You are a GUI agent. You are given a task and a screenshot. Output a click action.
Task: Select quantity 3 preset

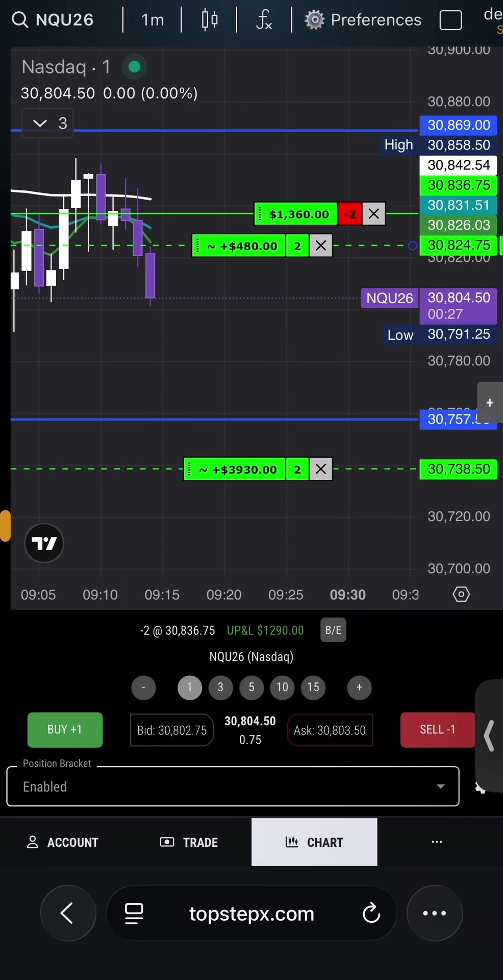(220, 688)
